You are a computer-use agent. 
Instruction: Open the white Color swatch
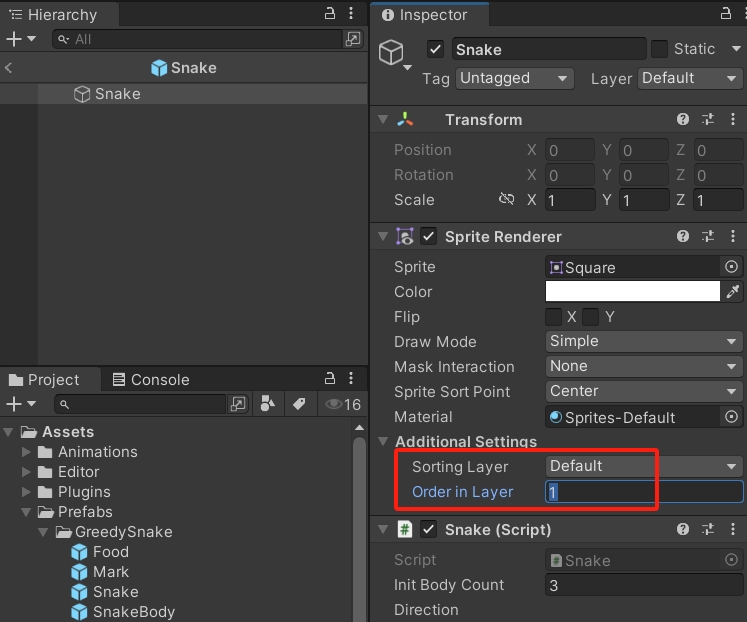pos(633,291)
